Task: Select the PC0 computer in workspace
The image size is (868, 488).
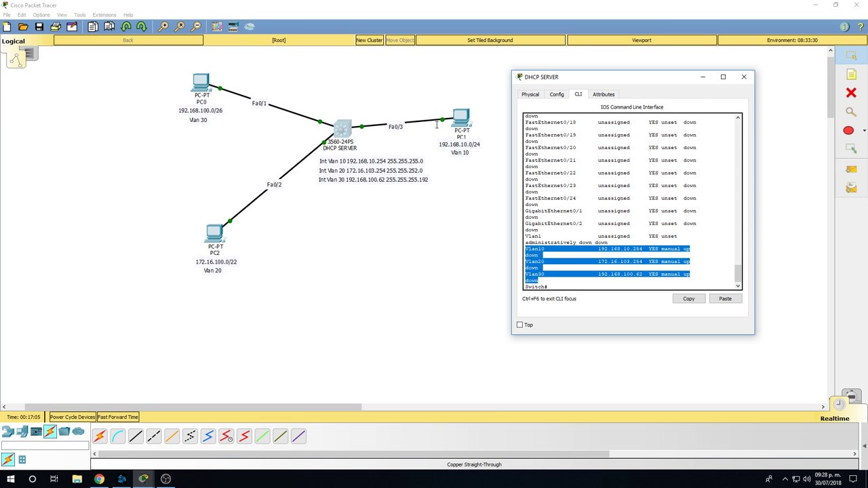Action: [201, 83]
